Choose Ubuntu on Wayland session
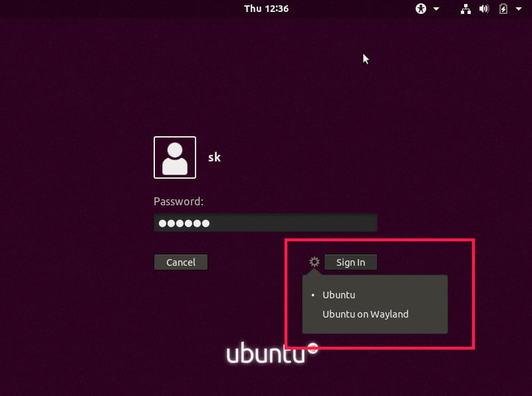532x396 pixels. tap(365, 314)
